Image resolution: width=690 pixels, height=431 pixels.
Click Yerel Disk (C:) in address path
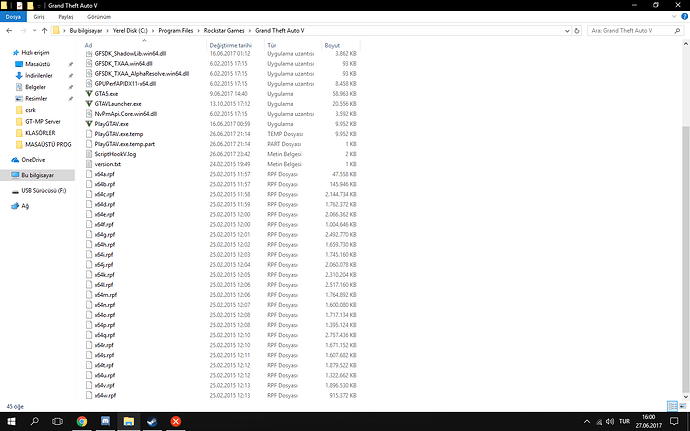coord(130,31)
